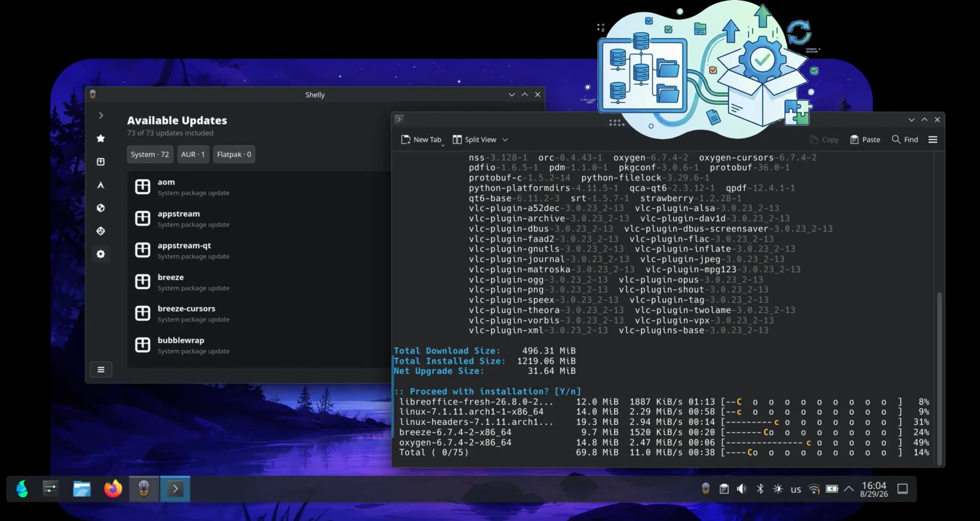
Task: Select the breeze package update row
Action: pyautogui.click(x=259, y=282)
